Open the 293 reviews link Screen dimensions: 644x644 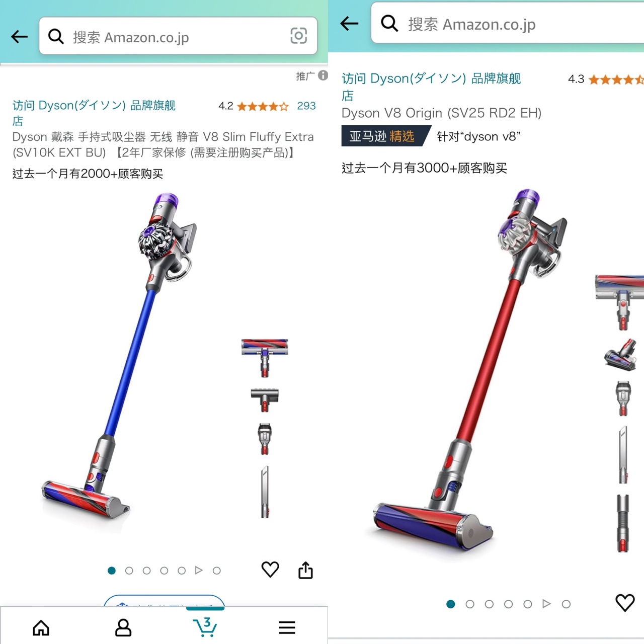306,106
